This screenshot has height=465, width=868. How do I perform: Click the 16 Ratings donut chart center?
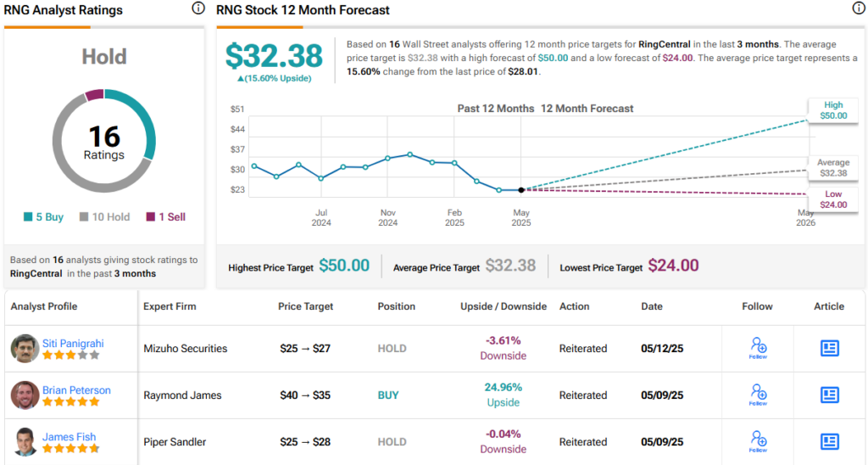pos(104,142)
